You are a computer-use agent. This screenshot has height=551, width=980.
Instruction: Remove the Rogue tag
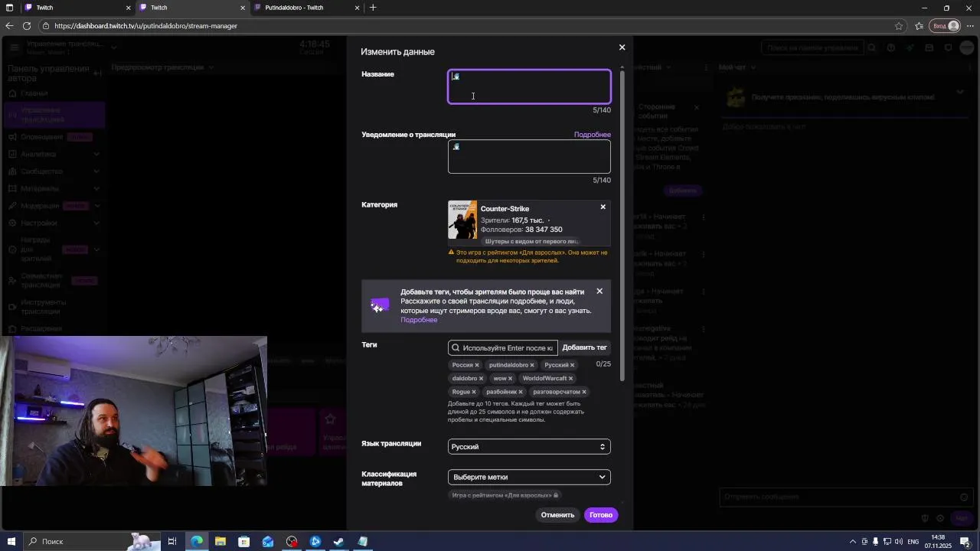click(x=474, y=392)
